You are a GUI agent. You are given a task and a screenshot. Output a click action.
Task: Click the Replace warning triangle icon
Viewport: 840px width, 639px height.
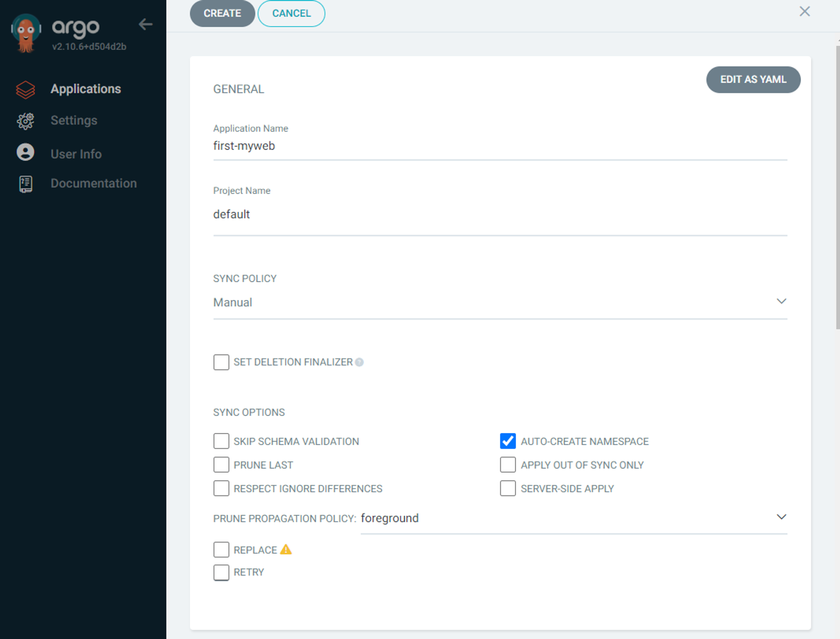[x=286, y=550]
